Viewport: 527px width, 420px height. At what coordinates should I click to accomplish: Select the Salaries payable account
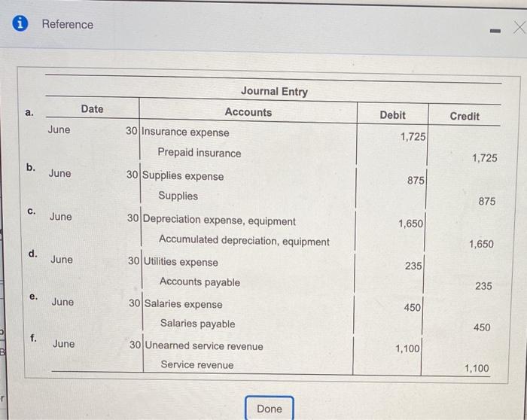click(x=197, y=323)
